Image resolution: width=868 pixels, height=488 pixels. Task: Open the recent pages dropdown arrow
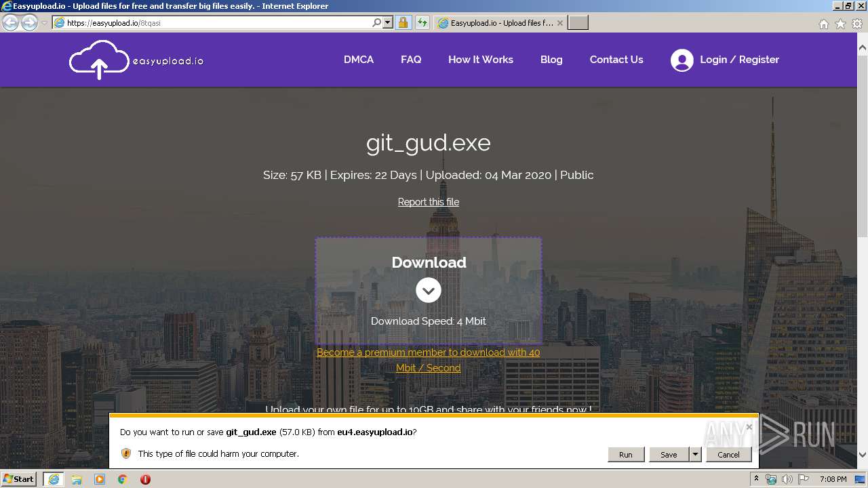pos(44,22)
